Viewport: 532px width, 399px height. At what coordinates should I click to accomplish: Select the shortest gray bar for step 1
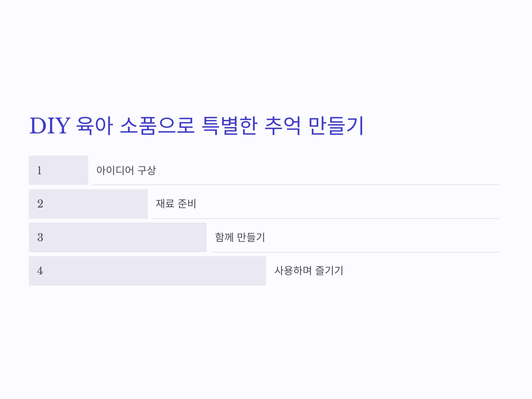click(x=59, y=170)
